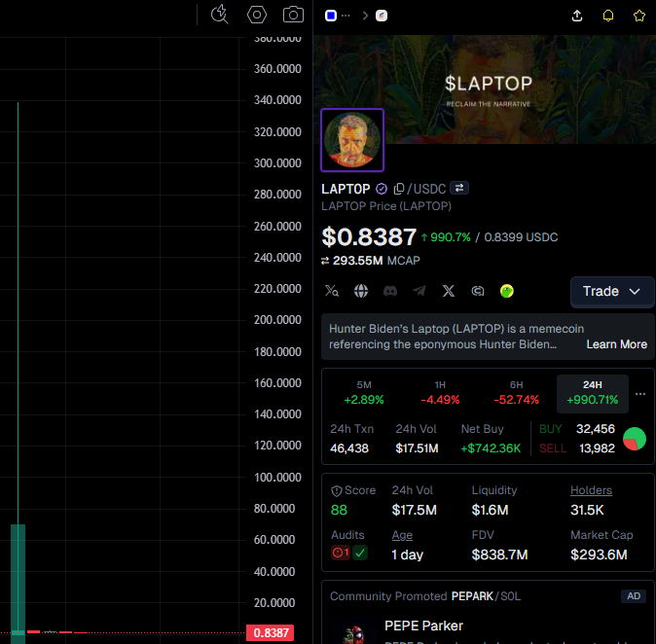The image size is (656, 644).
Task: Select the 1H timeframe tab
Action: [x=440, y=393]
